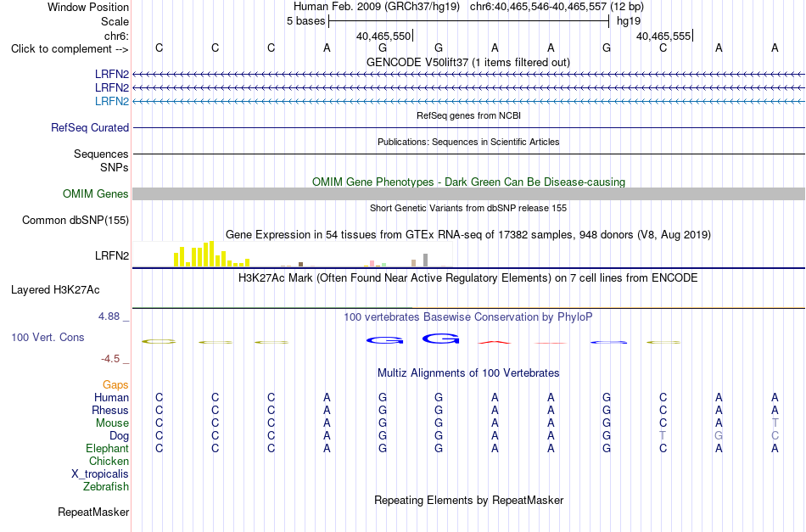Viewport: 806px width, 532px height.
Task: Click the LRFN2 label beside the GTEx chart
Action: point(111,255)
